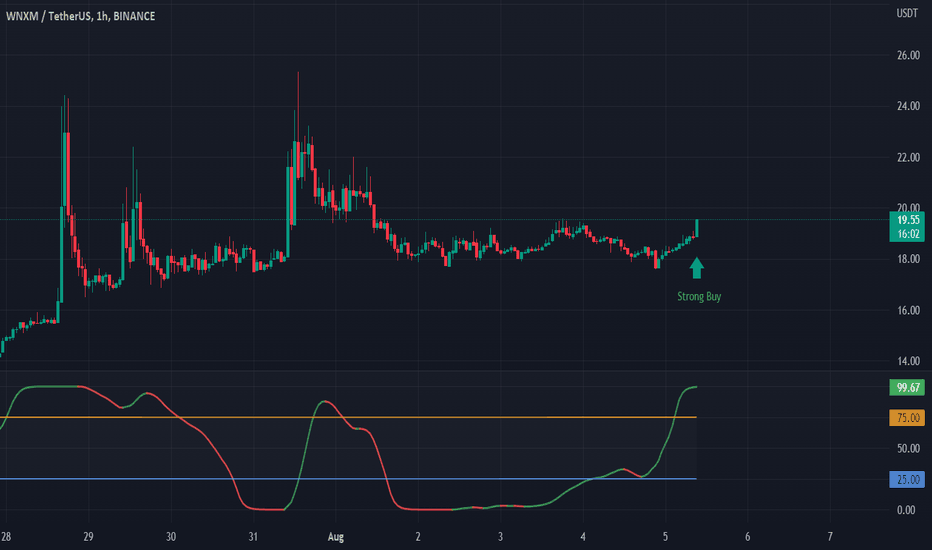
Task: Click the 26.00 price axis label
Action: [x=908, y=55]
